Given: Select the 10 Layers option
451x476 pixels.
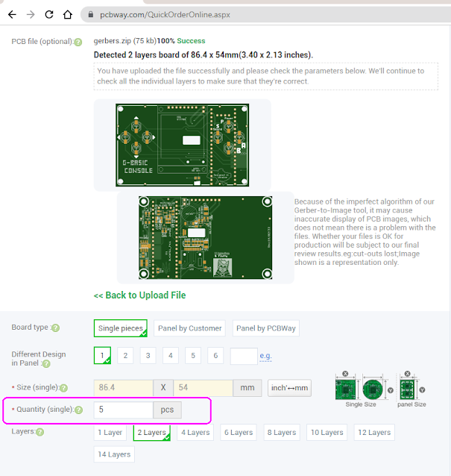Looking at the screenshot, I should (327, 432).
